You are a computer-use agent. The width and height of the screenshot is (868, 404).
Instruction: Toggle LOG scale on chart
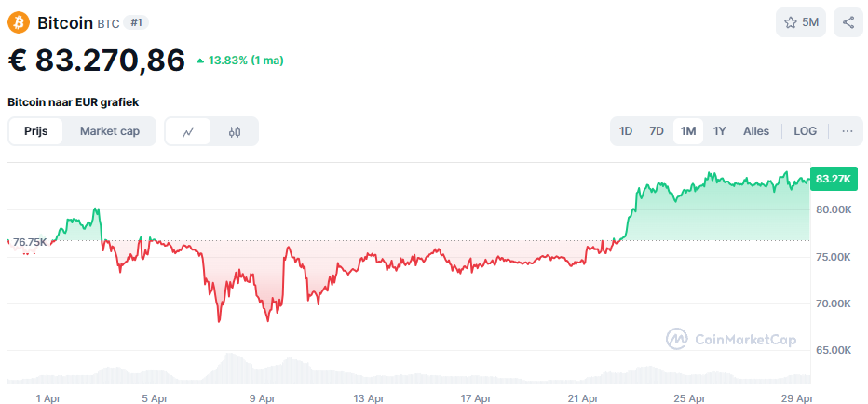[805, 131]
